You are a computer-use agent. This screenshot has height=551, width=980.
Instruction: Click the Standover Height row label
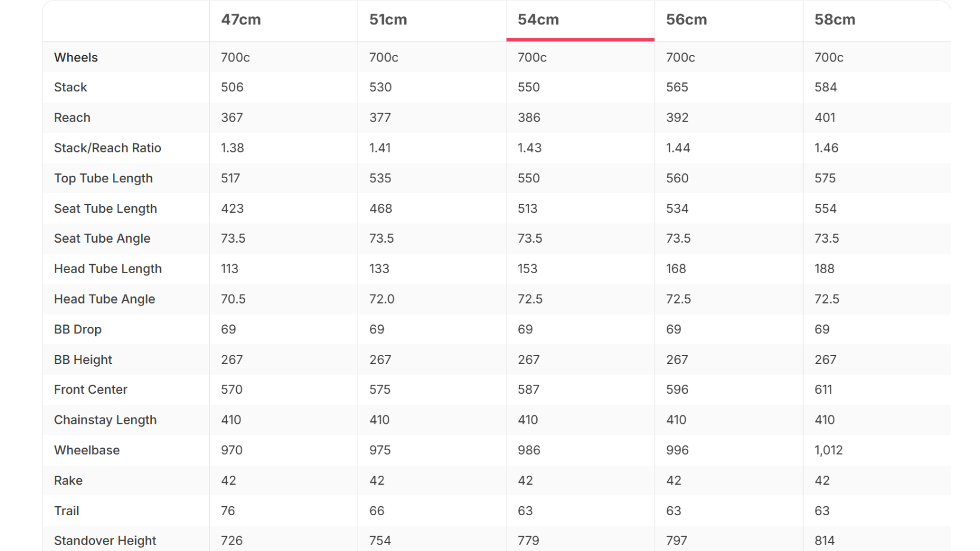tap(105, 541)
